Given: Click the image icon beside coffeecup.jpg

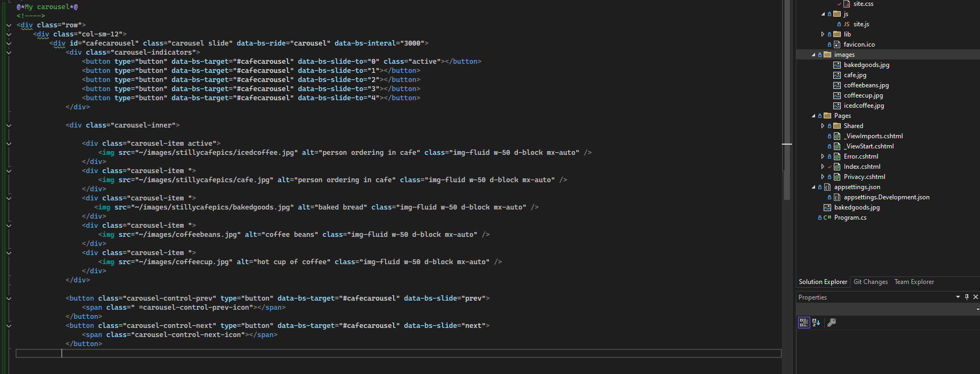Looking at the screenshot, I should click(837, 95).
